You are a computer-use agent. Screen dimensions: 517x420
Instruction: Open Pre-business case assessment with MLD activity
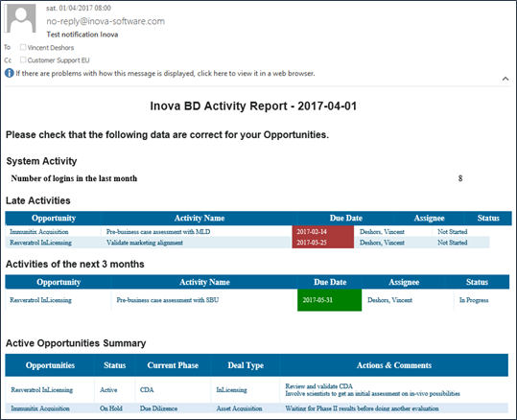158,232
